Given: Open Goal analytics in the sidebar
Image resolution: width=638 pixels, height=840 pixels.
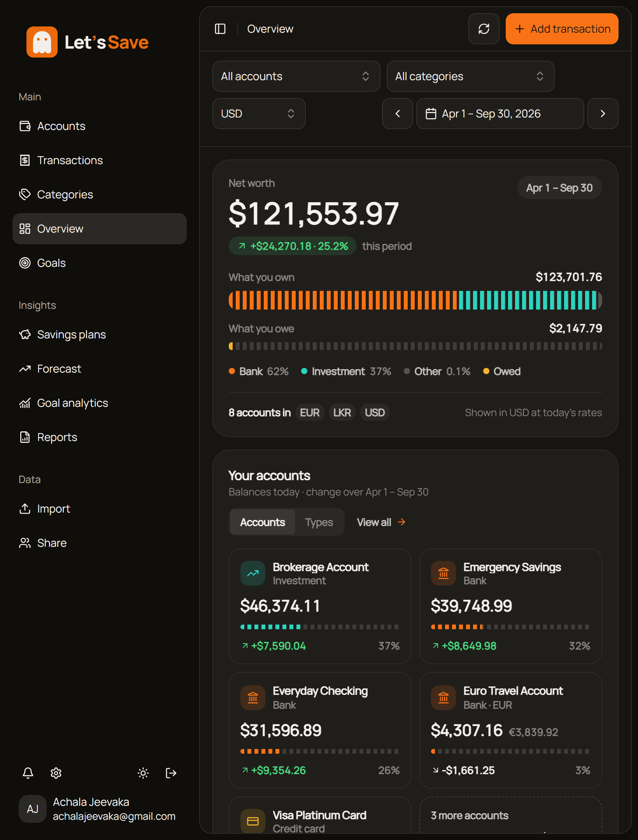Looking at the screenshot, I should 100,403.
